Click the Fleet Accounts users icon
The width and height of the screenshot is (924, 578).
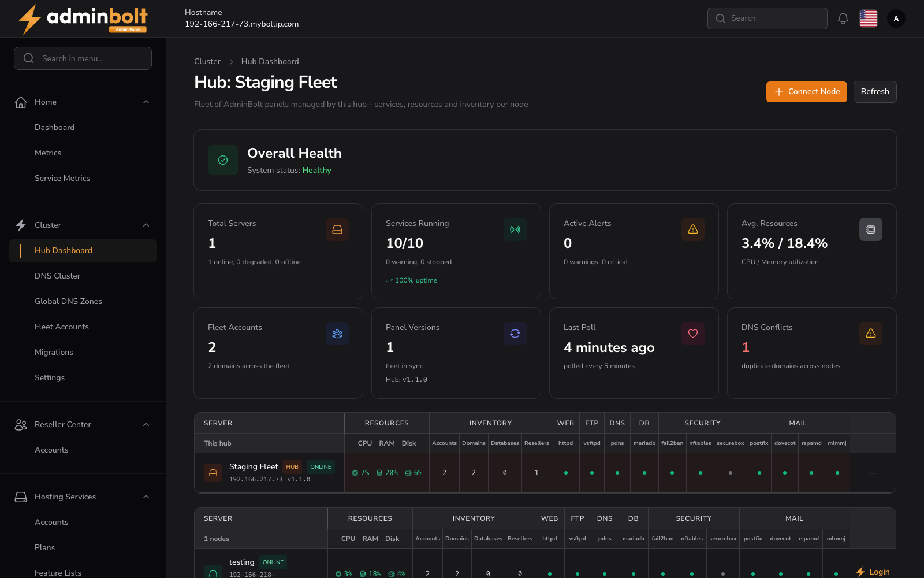click(x=337, y=334)
